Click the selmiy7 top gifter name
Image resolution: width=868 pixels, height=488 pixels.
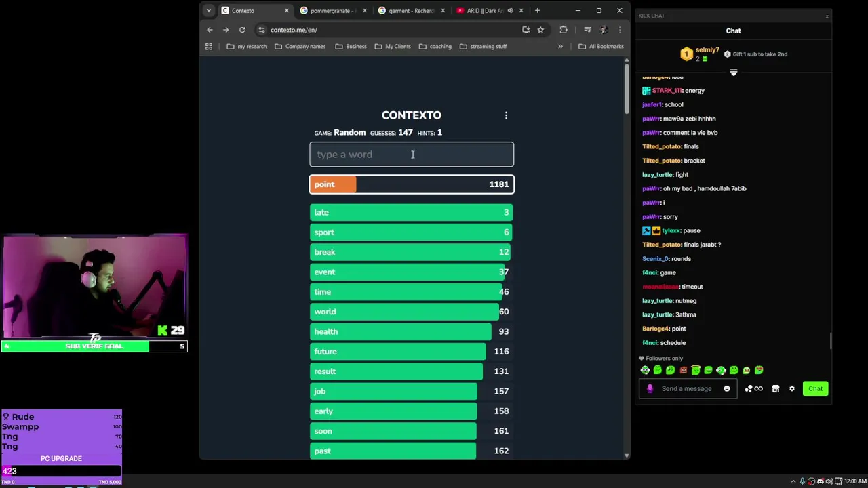[x=707, y=50]
